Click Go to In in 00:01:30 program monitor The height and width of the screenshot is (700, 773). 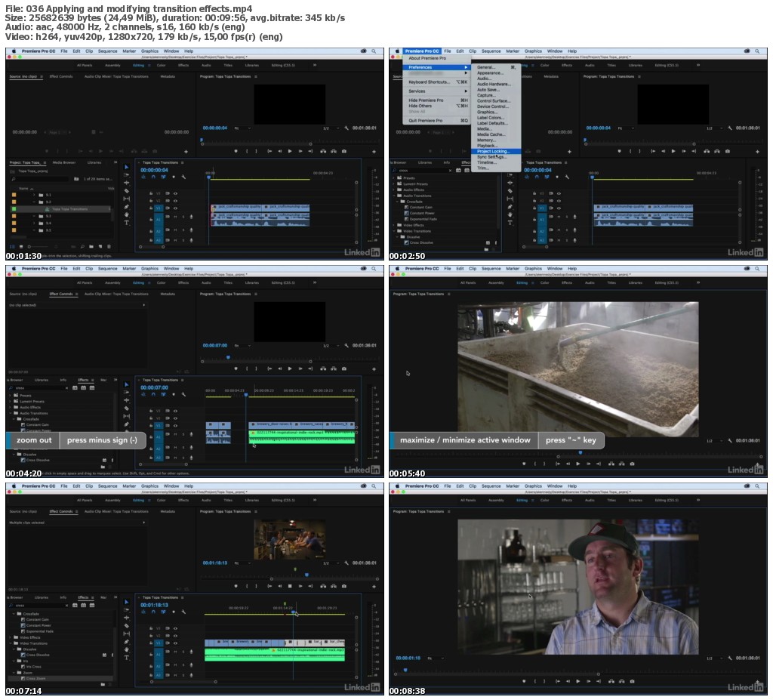pos(269,152)
